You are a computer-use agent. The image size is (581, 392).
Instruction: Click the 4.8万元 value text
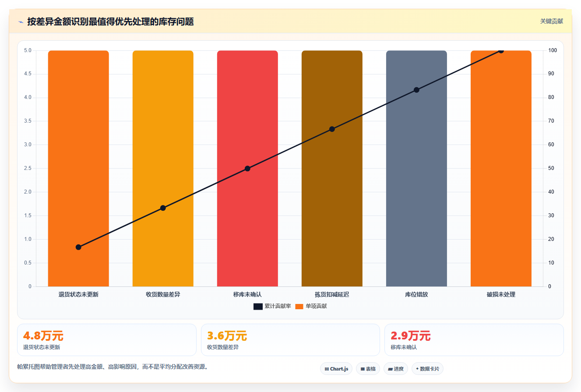[43, 336]
